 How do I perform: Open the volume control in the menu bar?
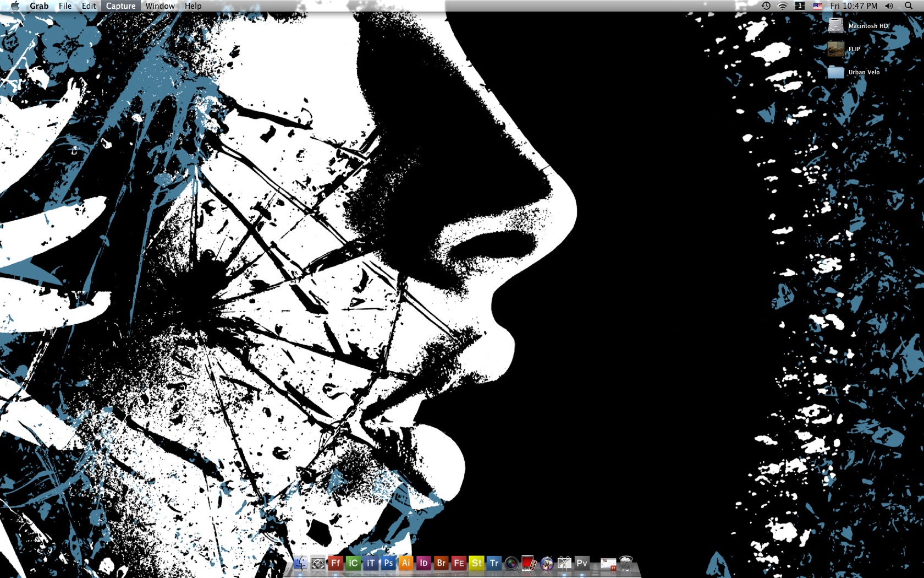tap(889, 6)
